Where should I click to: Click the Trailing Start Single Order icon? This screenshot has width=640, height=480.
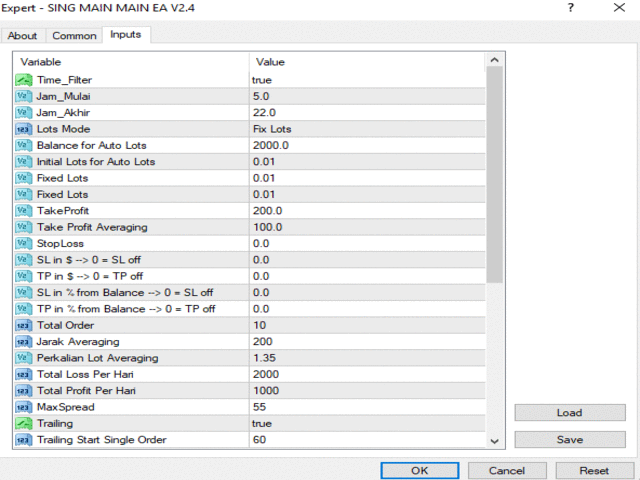[24, 440]
